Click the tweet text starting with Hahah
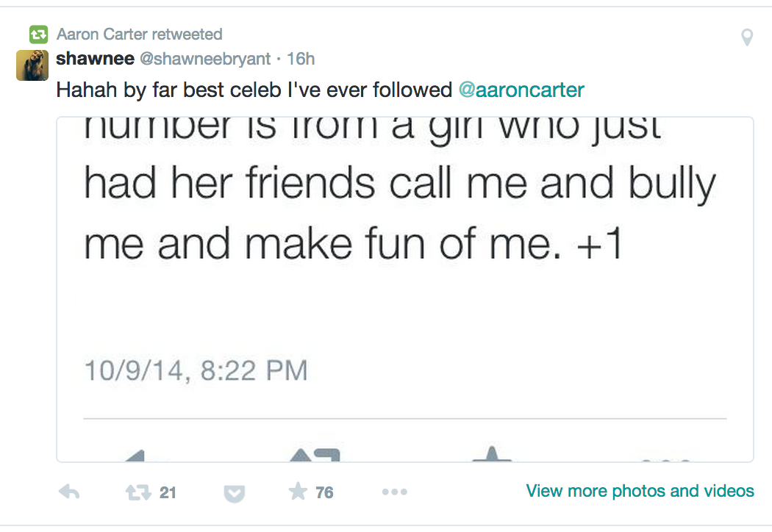Screen dimensions: 772x532 point(254,90)
